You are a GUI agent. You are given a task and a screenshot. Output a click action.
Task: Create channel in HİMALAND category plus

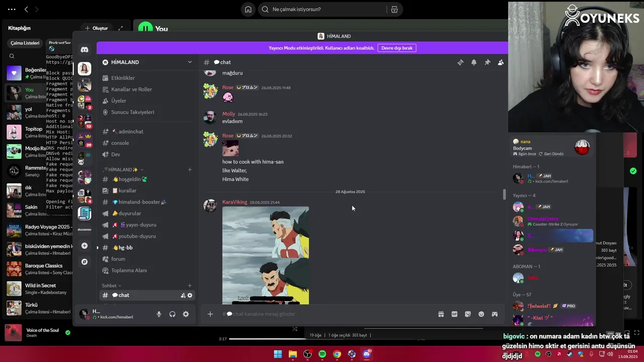(x=190, y=170)
